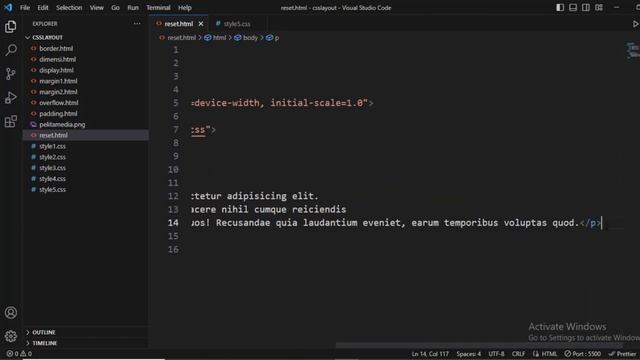Open the Search view icon
This screenshot has height=360, width=640.
pyautogui.click(x=11, y=50)
